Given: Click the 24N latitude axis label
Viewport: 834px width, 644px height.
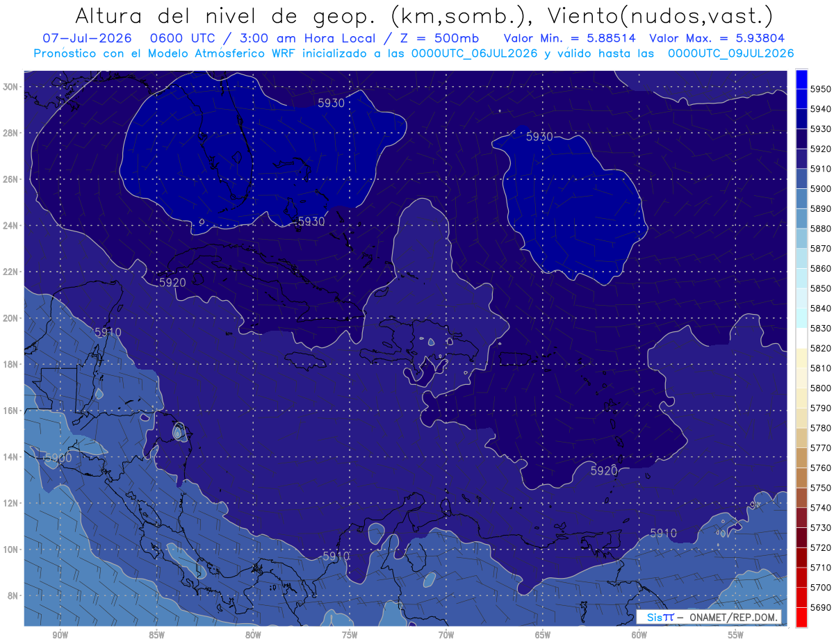Looking at the screenshot, I should (x=10, y=226).
